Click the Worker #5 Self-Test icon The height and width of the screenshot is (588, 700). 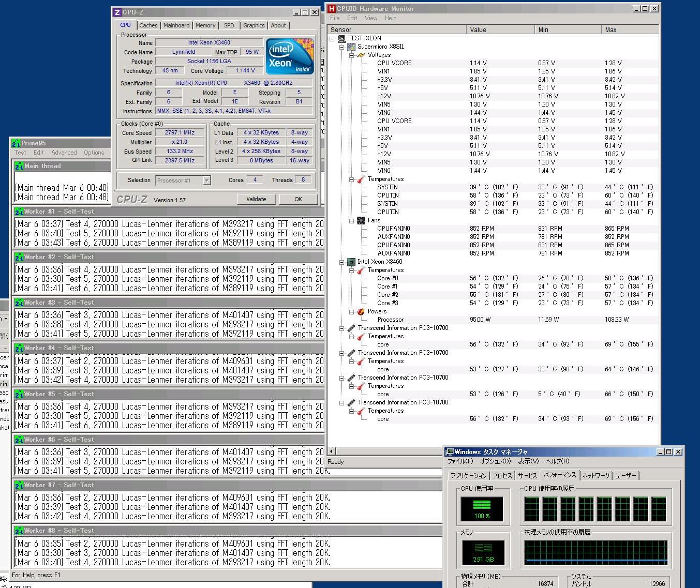19,394
